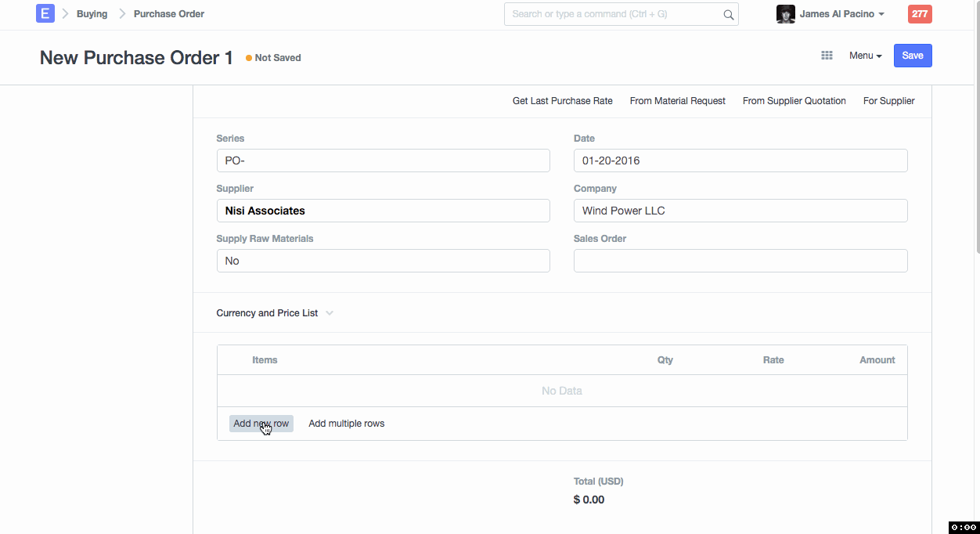
Task: Open the Menu dropdown
Action: [x=865, y=56]
